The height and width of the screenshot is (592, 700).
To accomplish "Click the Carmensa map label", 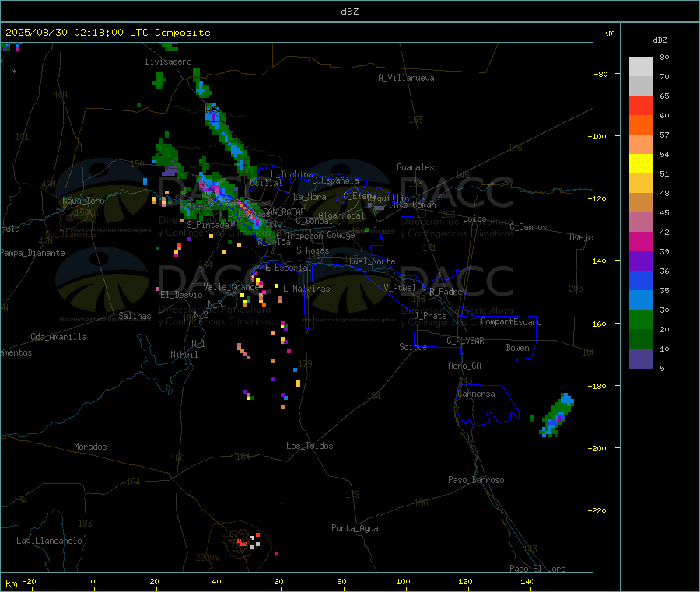I will click(x=476, y=394).
